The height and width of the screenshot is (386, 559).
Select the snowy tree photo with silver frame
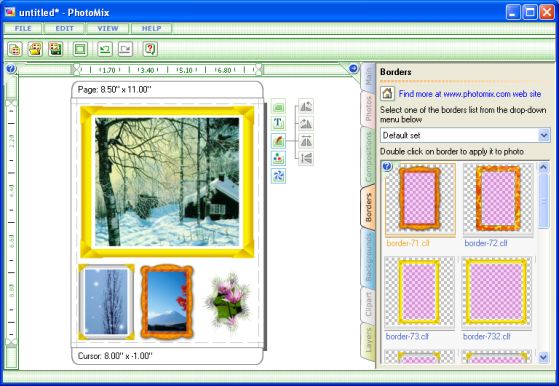pos(107,302)
